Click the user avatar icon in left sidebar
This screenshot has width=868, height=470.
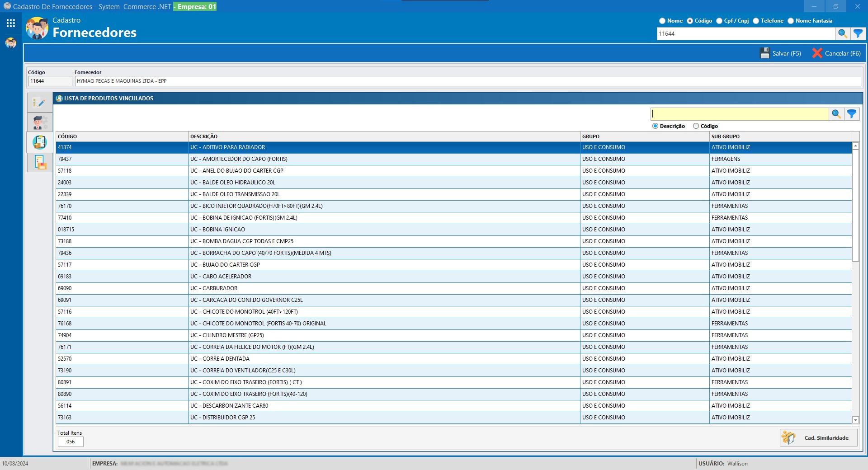click(x=11, y=43)
